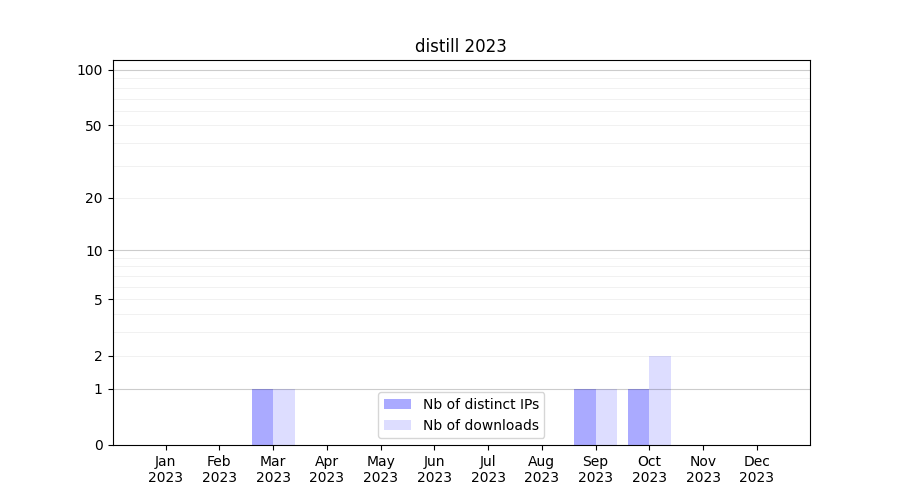
Task: Click the 'Dec 2023' x-axis label
Action: click(757, 469)
